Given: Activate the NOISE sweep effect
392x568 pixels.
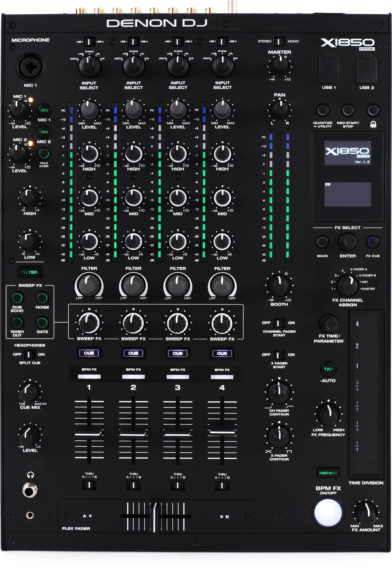Looking at the screenshot, I should [x=43, y=298].
